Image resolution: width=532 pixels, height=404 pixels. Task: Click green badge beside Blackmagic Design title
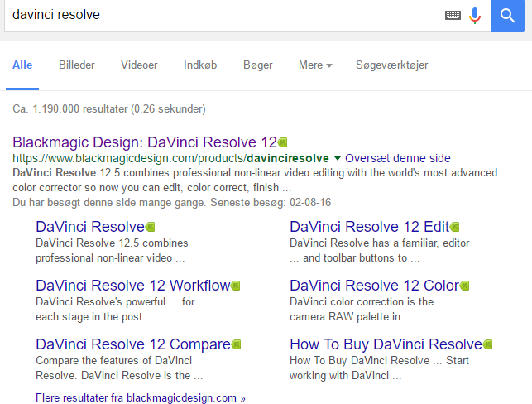pyautogui.click(x=282, y=142)
